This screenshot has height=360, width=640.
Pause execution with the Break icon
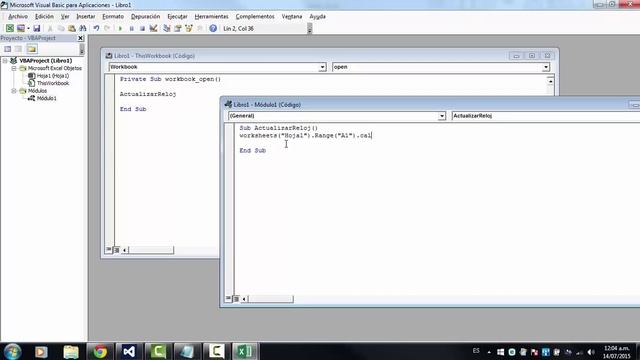pyautogui.click(x=131, y=28)
